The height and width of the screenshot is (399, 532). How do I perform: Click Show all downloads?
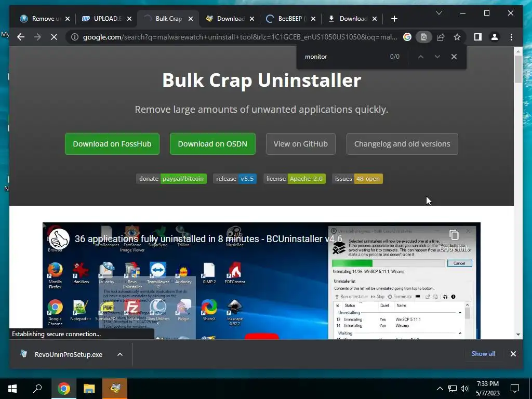(x=483, y=353)
